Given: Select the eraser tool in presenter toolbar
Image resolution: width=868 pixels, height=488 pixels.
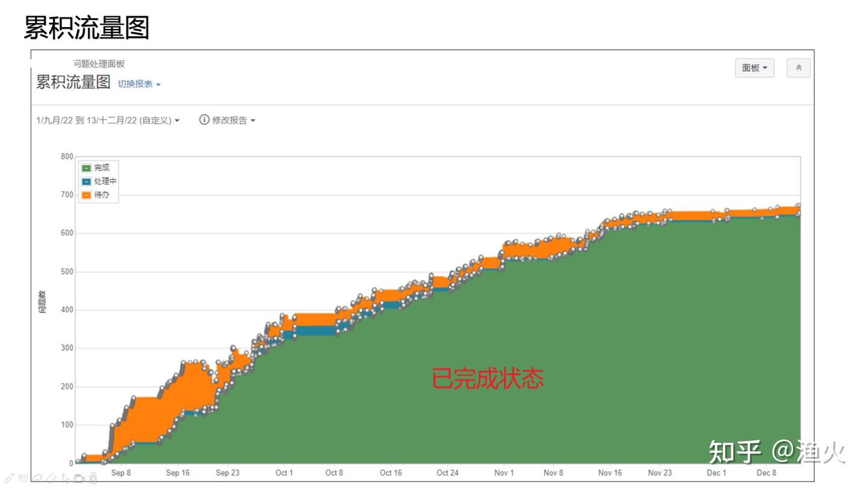Looking at the screenshot, I should 51,478.
